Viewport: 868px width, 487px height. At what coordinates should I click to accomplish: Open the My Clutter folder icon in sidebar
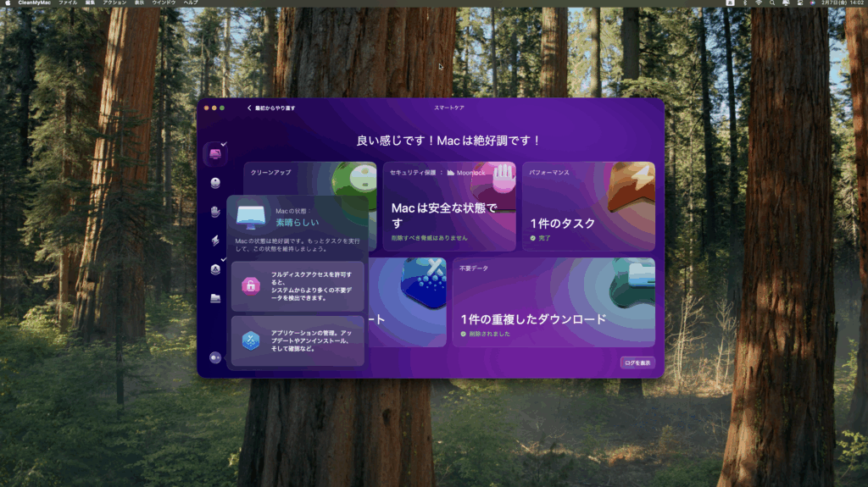click(215, 298)
